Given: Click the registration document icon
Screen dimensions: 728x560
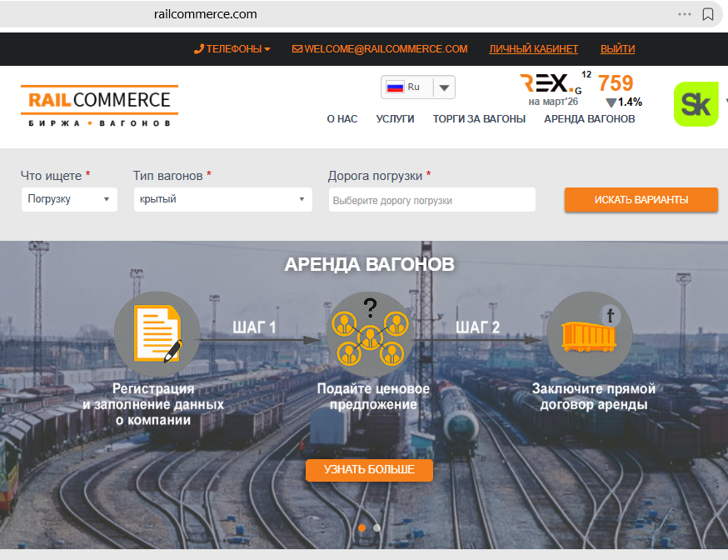Looking at the screenshot, I should click(157, 335).
